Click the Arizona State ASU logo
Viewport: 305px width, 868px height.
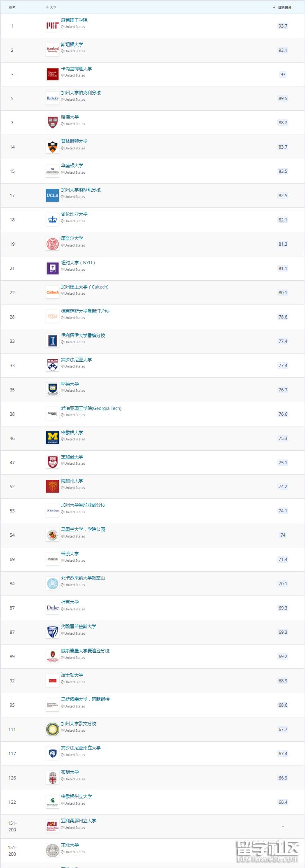52,826
